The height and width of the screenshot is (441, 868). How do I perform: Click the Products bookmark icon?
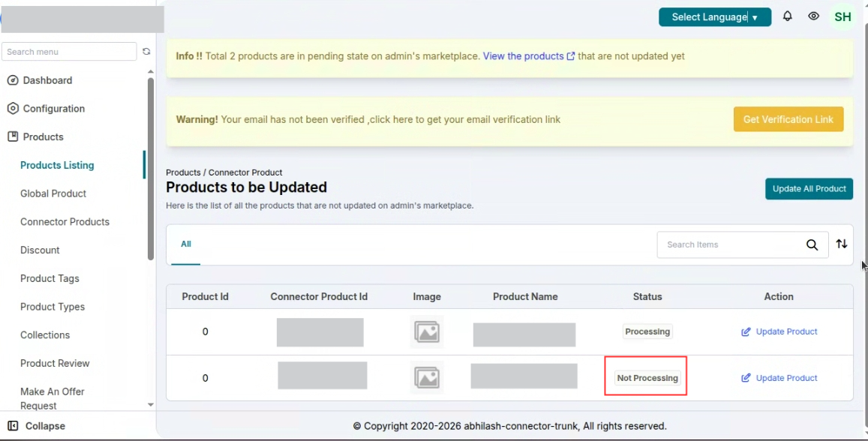[13, 136]
